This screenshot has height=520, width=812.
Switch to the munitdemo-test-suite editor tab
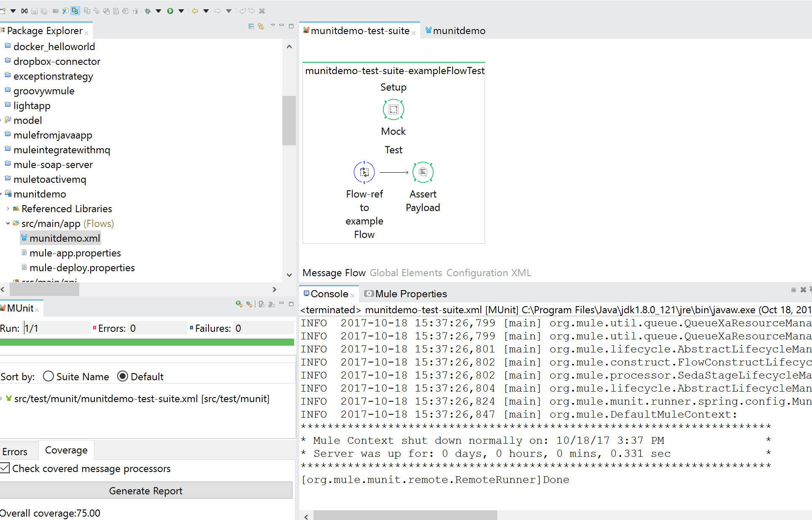pos(360,31)
